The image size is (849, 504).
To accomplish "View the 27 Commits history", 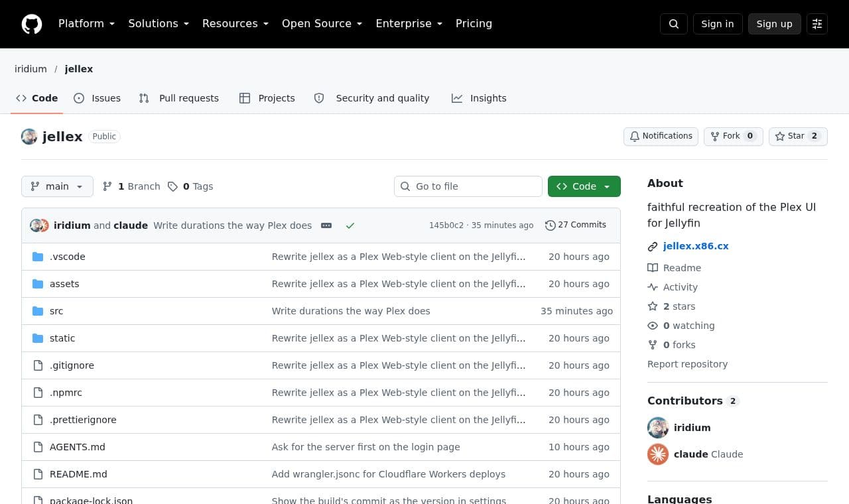I will [576, 225].
